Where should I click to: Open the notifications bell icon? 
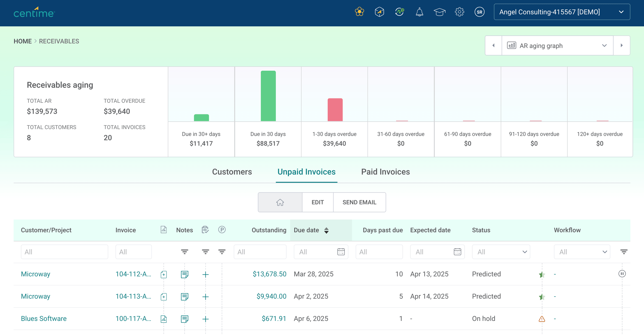pos(419,12)
